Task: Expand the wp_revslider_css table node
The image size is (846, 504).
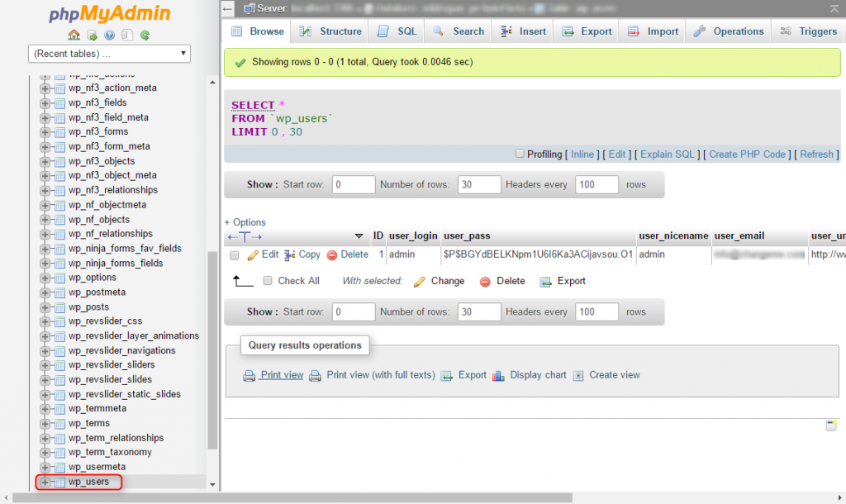Action: click(x=45, y=321)
